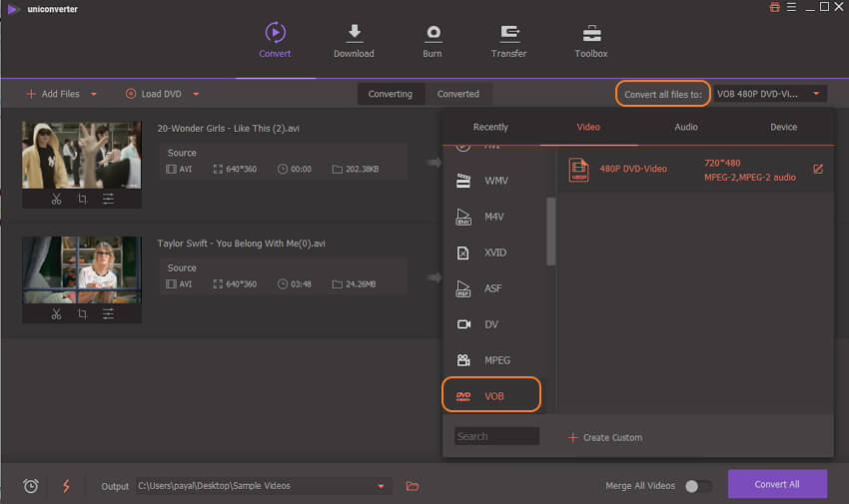Switch to the Video format tab
The height and width of the screenshot is (504, 849).
click(588, 127)
